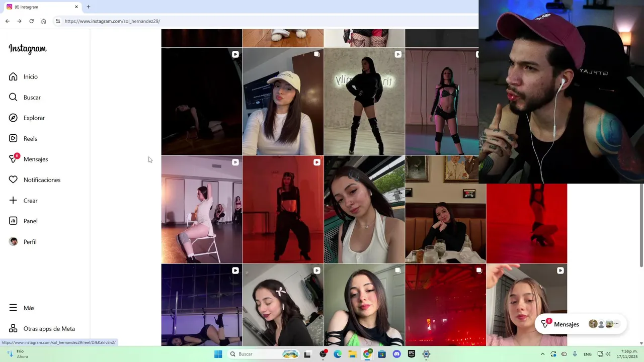The height and width of the screenshot is (362, 644).
Task: Close the (6) Instagram tab
Action: pos(76,7)
